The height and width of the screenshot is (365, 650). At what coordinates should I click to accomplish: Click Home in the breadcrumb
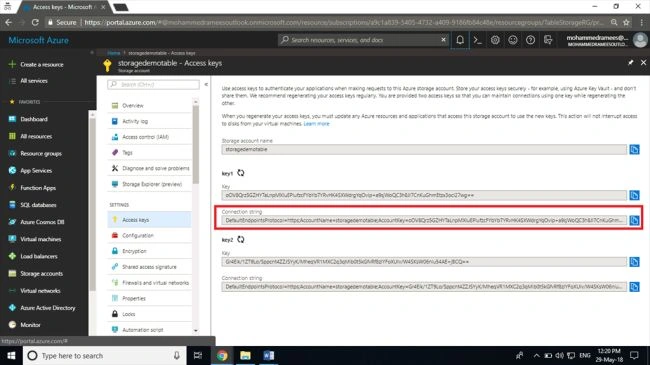coord(114,53)
